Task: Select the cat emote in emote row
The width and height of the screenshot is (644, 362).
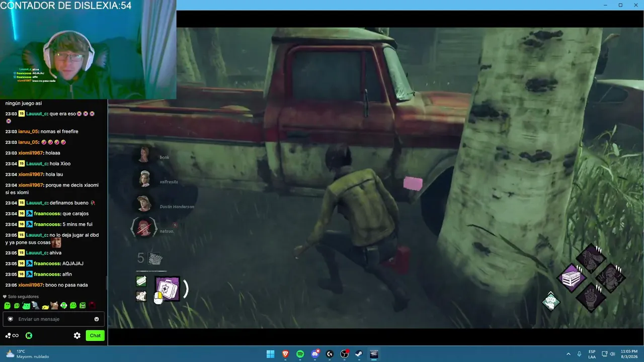Action: [54, 305]
